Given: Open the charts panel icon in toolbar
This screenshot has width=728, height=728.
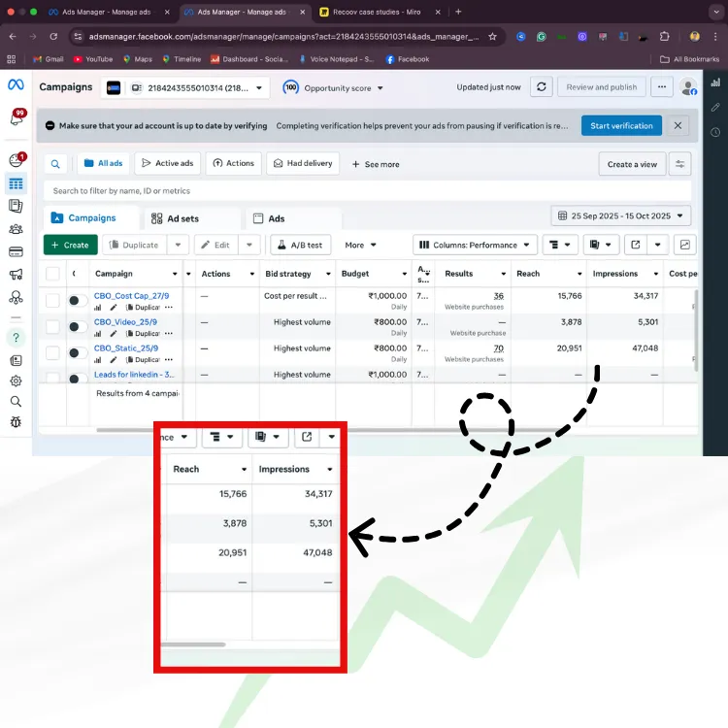Looking at the screenshot, I should (685, 245).
